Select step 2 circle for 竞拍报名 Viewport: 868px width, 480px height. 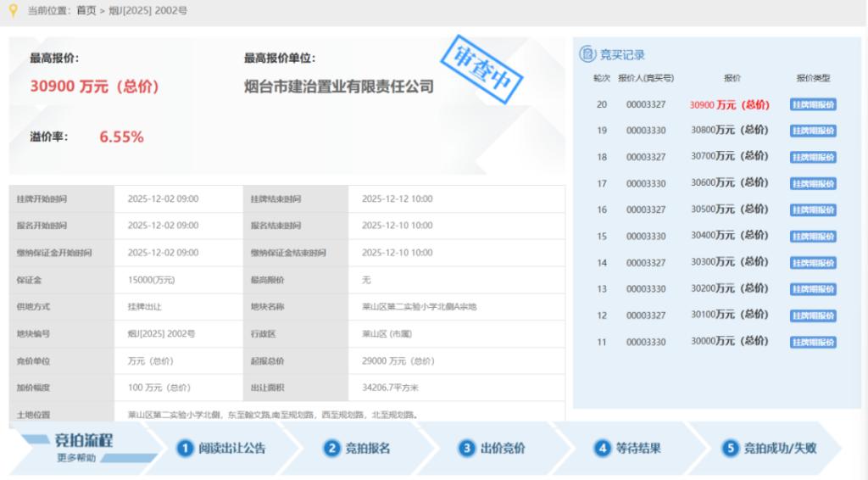(x=331, y=449)
